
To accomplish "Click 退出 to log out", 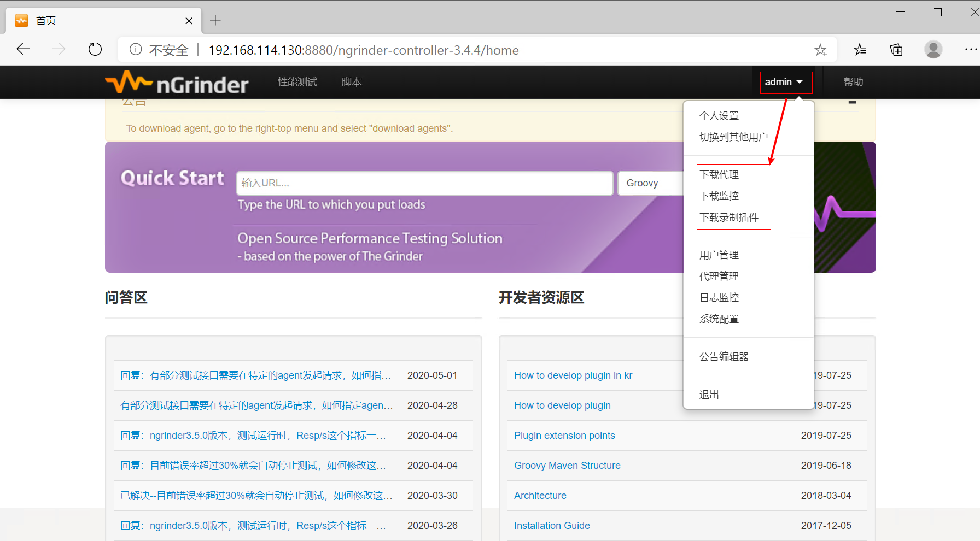I will click(x=709, y=395).
